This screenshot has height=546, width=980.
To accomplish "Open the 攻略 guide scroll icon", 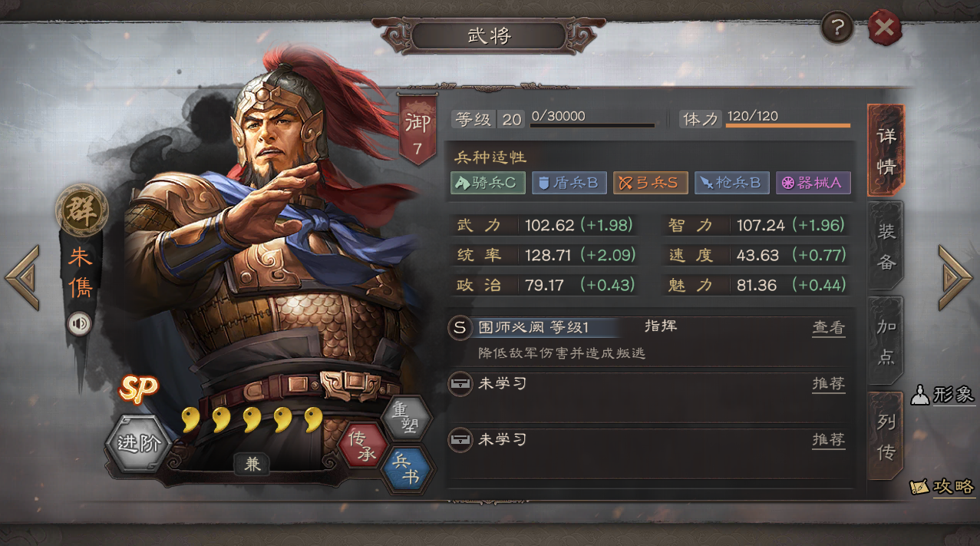I will click(x=943, y=486).
